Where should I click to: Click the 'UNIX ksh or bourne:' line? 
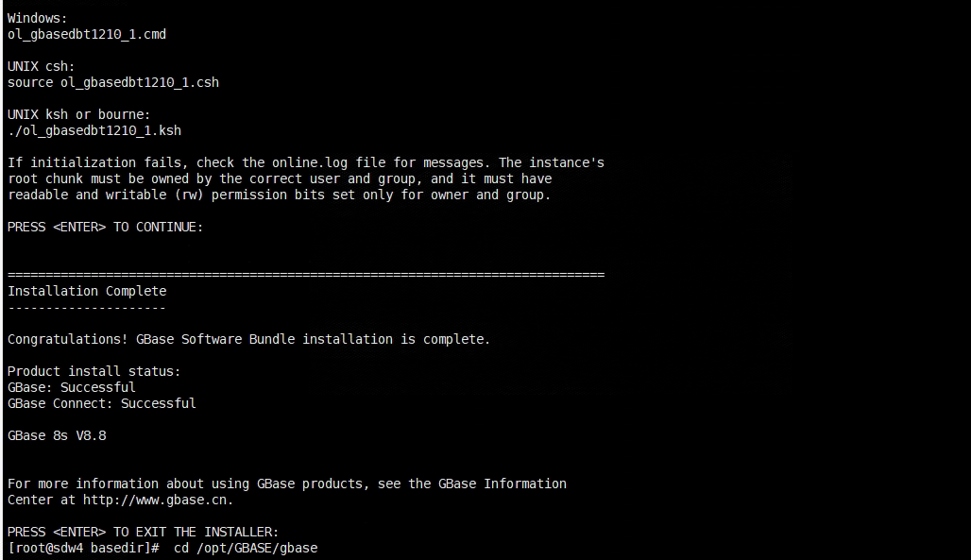pos(78,115)
